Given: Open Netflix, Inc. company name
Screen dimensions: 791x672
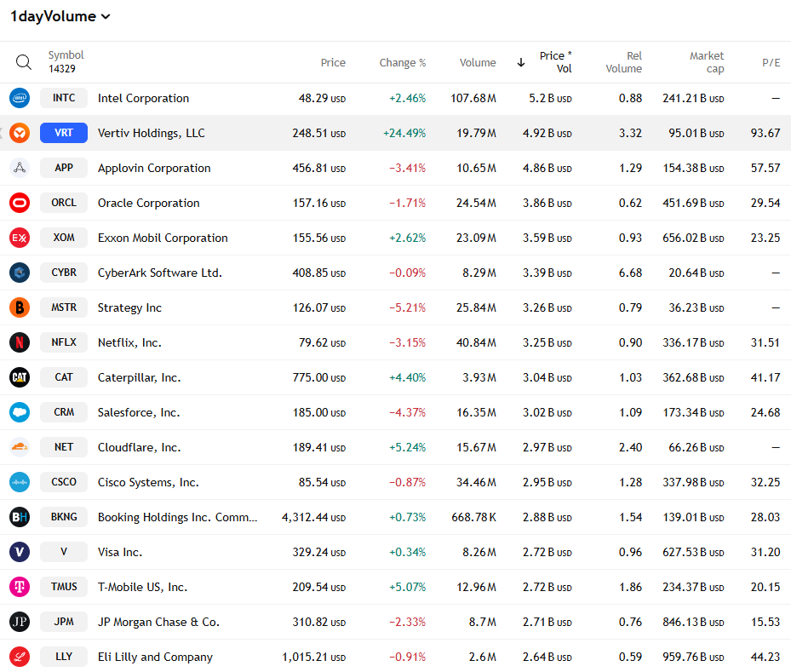Looking at the screenshot, I should [129, 342].
